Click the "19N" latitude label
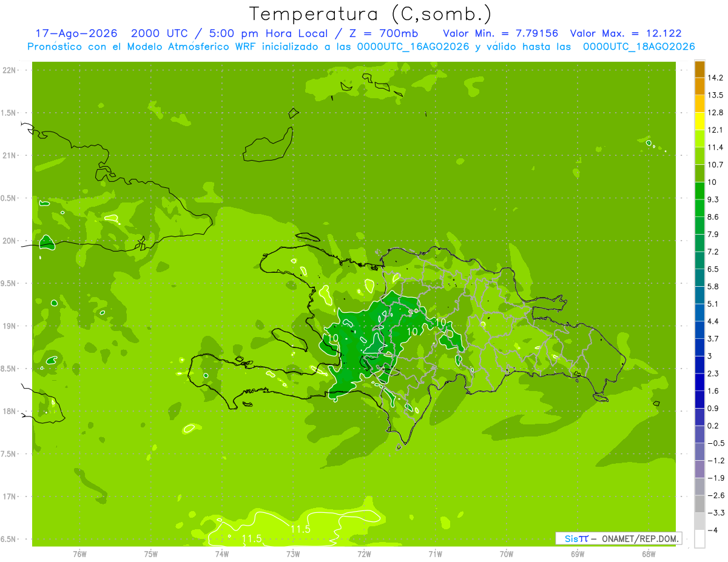728x562 pixels. click(x=9, y=326)
